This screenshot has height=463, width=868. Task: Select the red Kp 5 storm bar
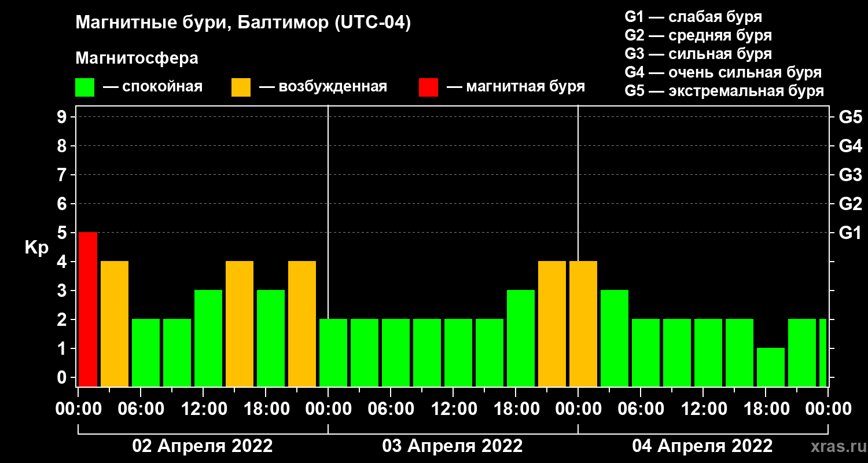point(87,309)
